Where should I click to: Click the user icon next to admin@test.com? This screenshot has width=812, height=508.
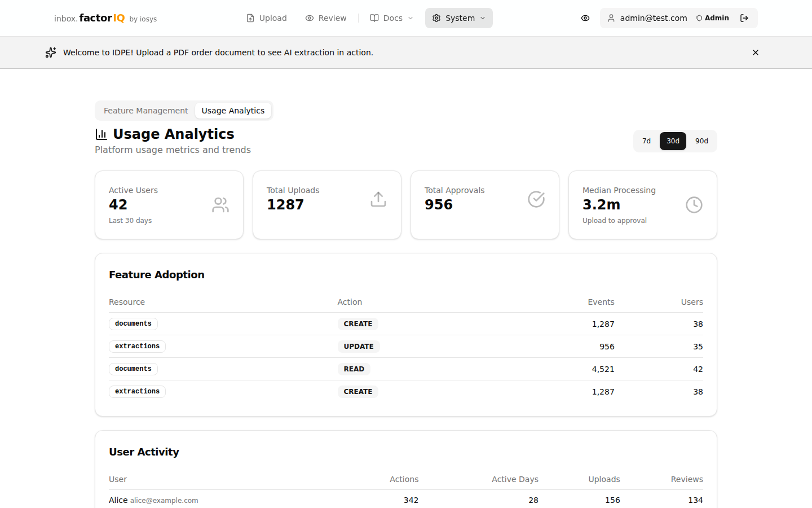[611, 18]
